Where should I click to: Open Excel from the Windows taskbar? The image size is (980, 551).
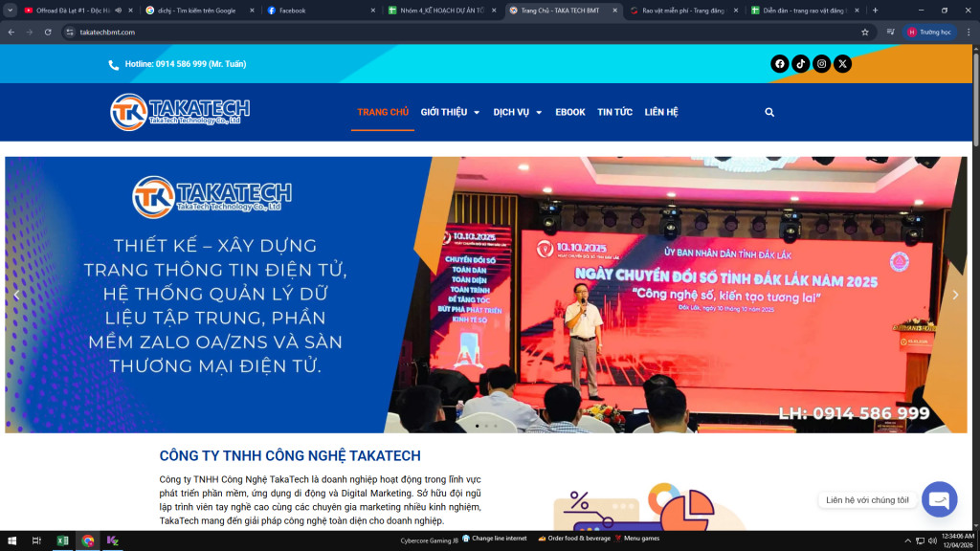pos(62,540)
